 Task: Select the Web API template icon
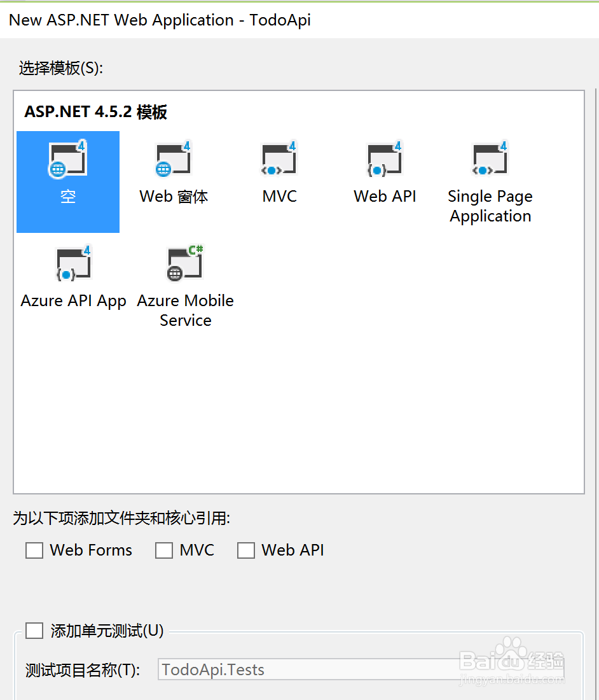coord(384,159)
